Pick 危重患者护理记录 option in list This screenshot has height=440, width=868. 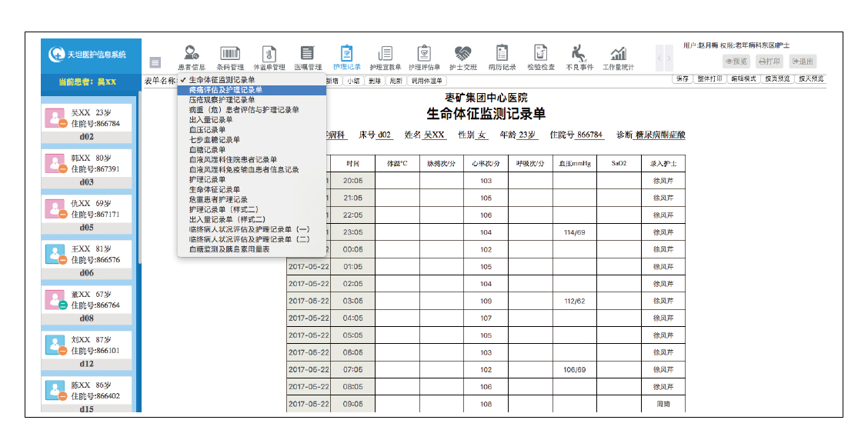point(219,199)
